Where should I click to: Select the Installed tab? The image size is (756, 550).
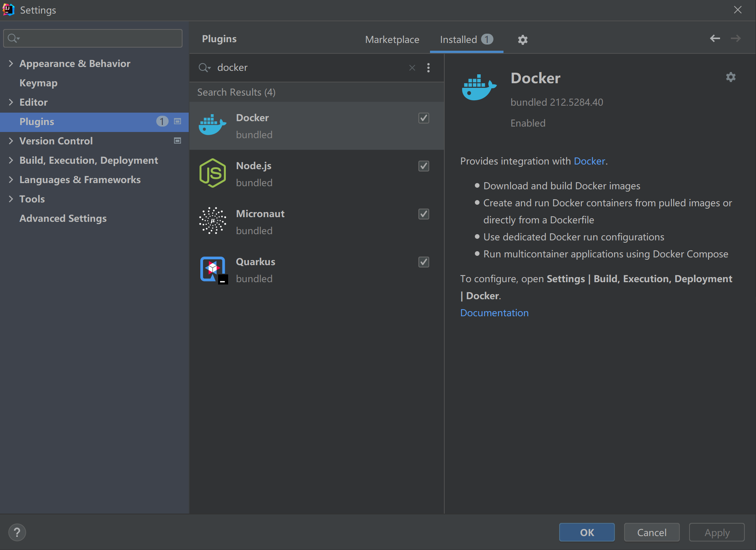(459, 39)
